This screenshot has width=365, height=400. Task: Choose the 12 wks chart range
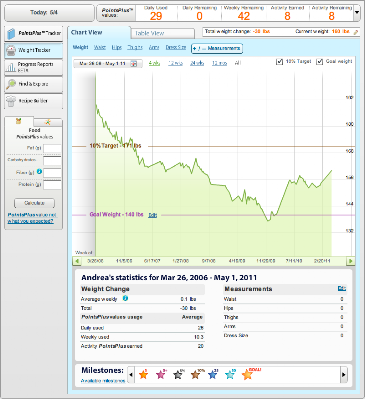coord(175,63)
